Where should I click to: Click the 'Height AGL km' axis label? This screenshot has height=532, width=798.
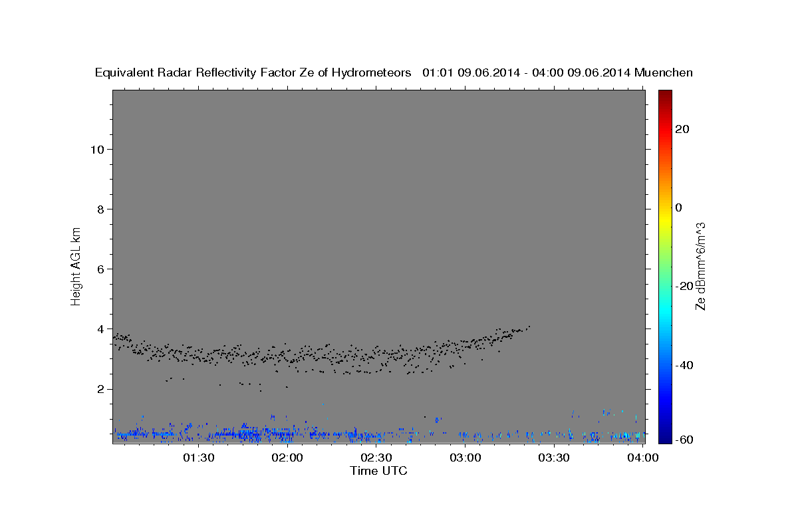pos(76,265)
